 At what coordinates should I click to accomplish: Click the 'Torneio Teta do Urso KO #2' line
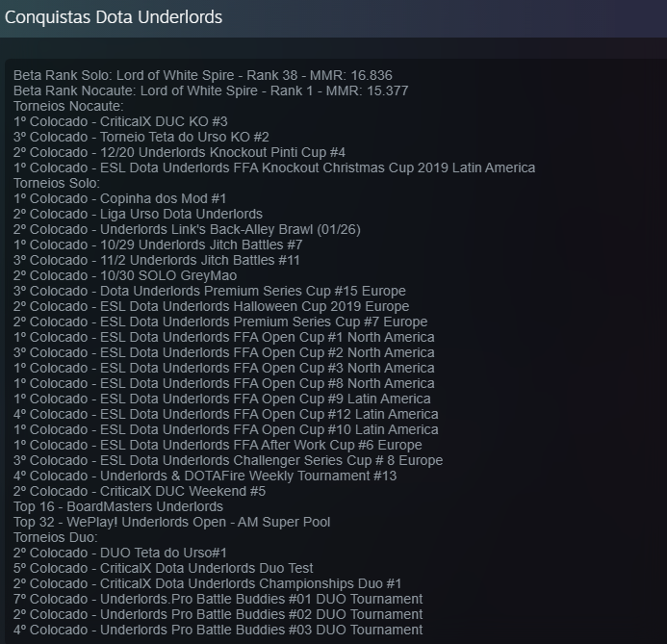tap(141, 137)
